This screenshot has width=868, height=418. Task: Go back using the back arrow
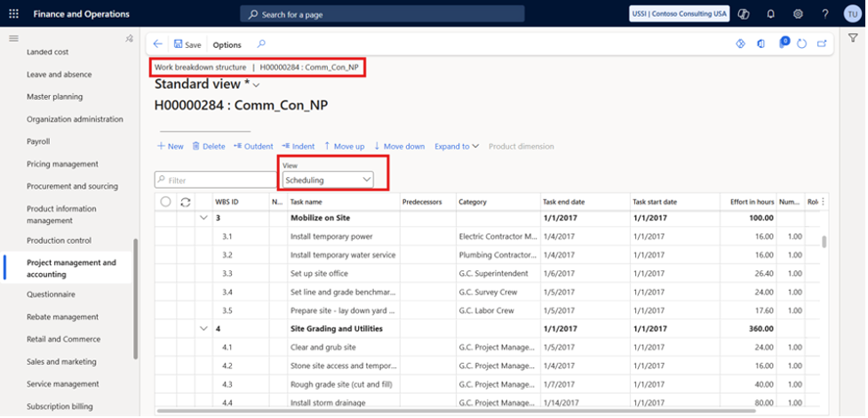(158, 44)
